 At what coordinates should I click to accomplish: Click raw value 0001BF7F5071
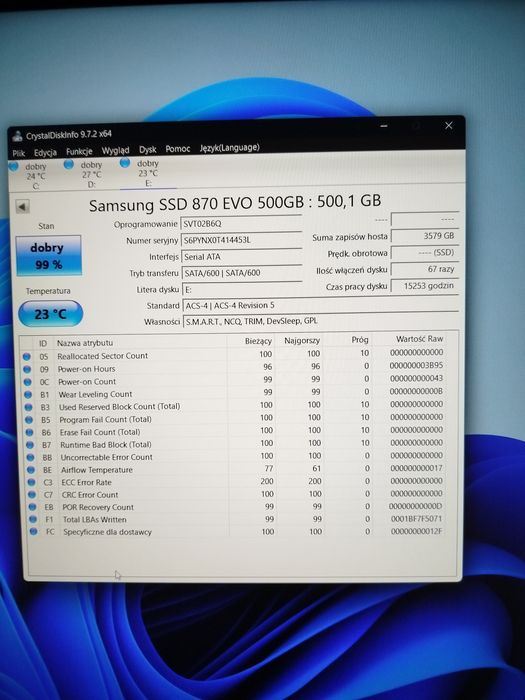point(416,519)
